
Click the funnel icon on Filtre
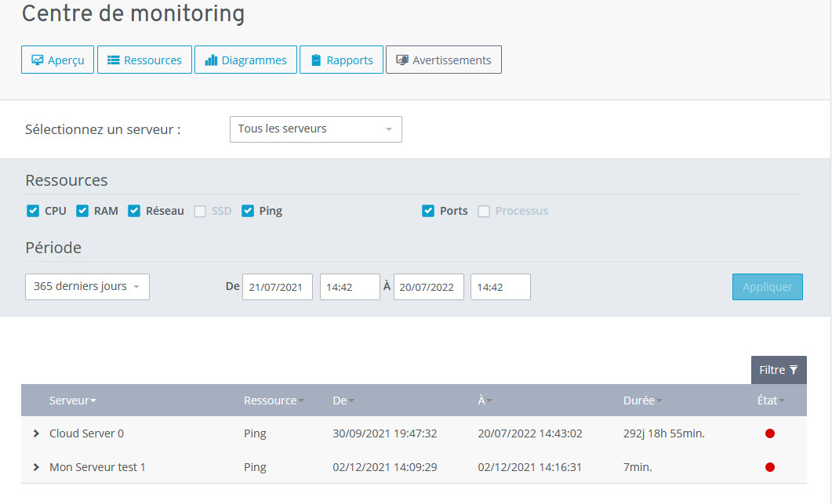click(794, 370)
